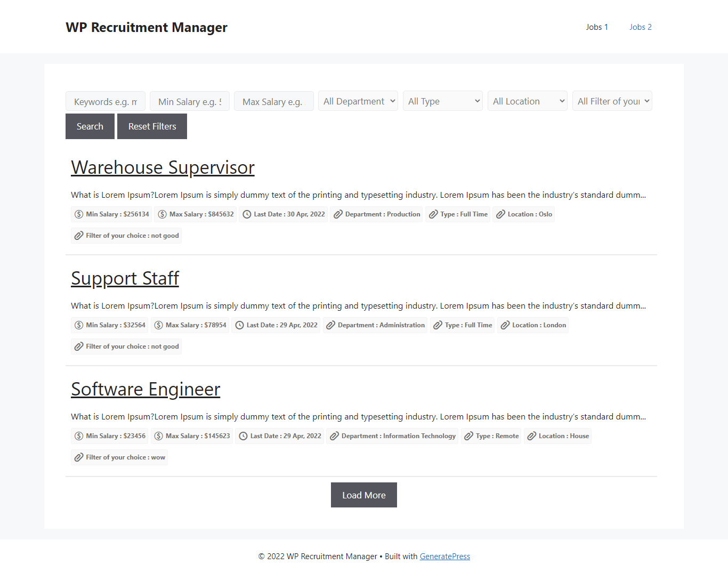Click paperclip icon beside Location House
Screen dimensions: 728x573
pos(531,436)
